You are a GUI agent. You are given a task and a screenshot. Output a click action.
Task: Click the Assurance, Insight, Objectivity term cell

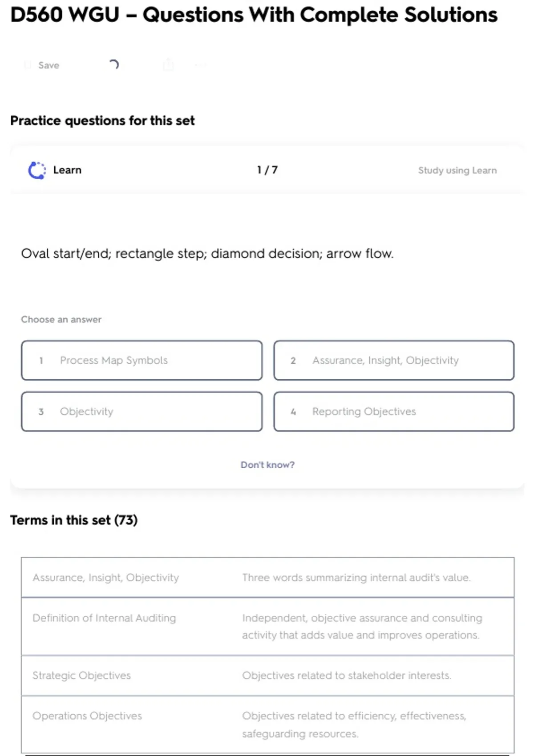(105, 578)
